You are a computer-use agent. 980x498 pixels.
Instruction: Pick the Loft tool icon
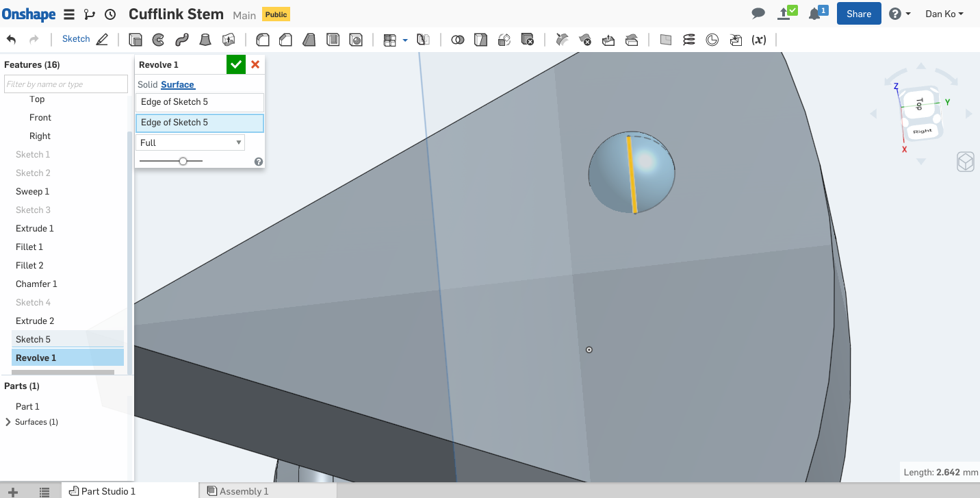pyautogui.click(x=205, y=40)
